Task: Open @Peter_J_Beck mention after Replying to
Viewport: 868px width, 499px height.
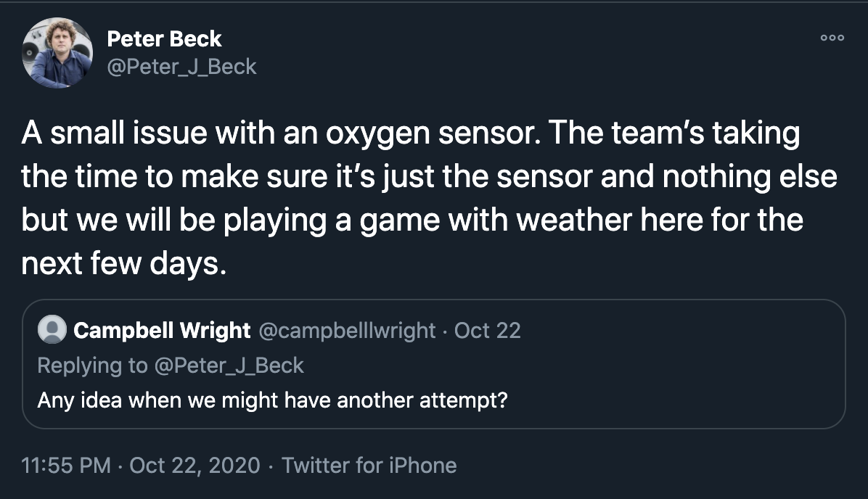Action: [229, 366]
